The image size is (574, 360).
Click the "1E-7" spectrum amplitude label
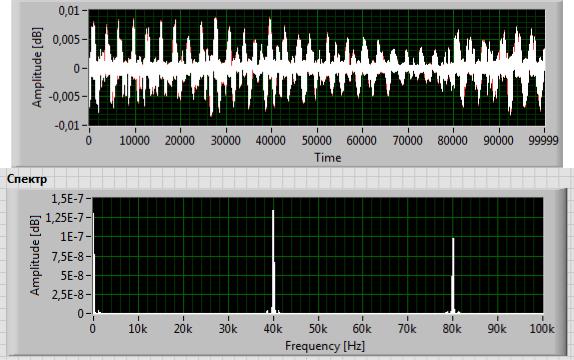pos(71,237)
